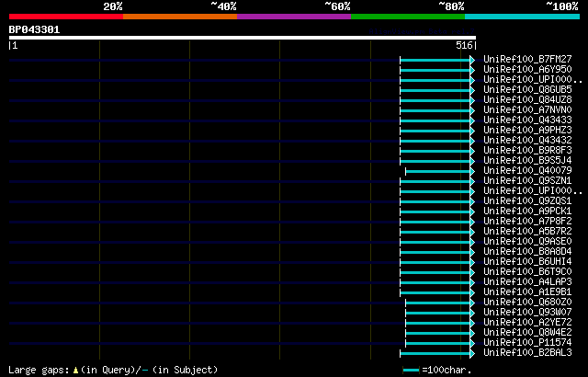The image size is (588, 377).
Task: Select the UniRef100_P11574 label
Action: (527, 343)
